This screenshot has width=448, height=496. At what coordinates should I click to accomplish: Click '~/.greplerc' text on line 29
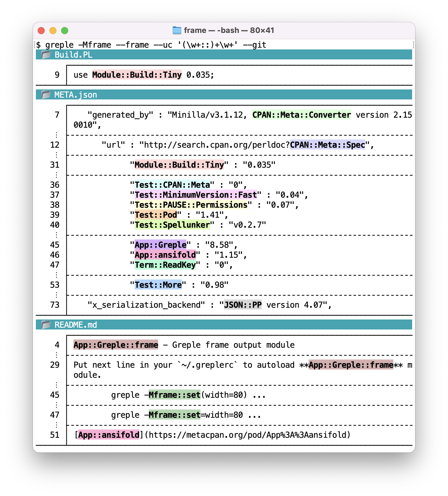[208, 365]
